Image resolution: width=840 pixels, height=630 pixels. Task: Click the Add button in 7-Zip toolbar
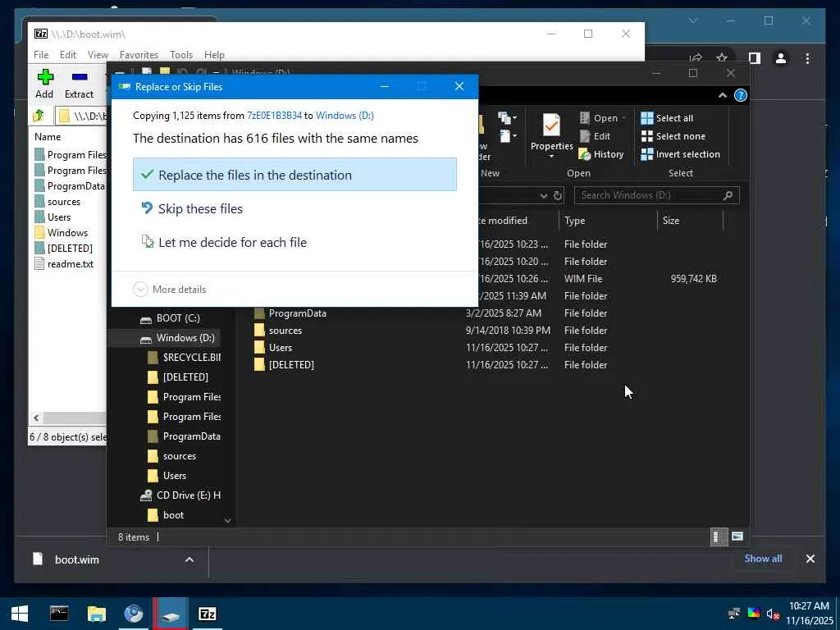pos(44,84)
